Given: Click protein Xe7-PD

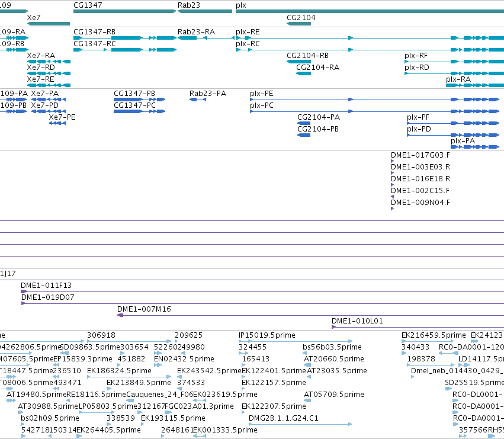Looking at the screenshot, I should (x=49, y=111).
